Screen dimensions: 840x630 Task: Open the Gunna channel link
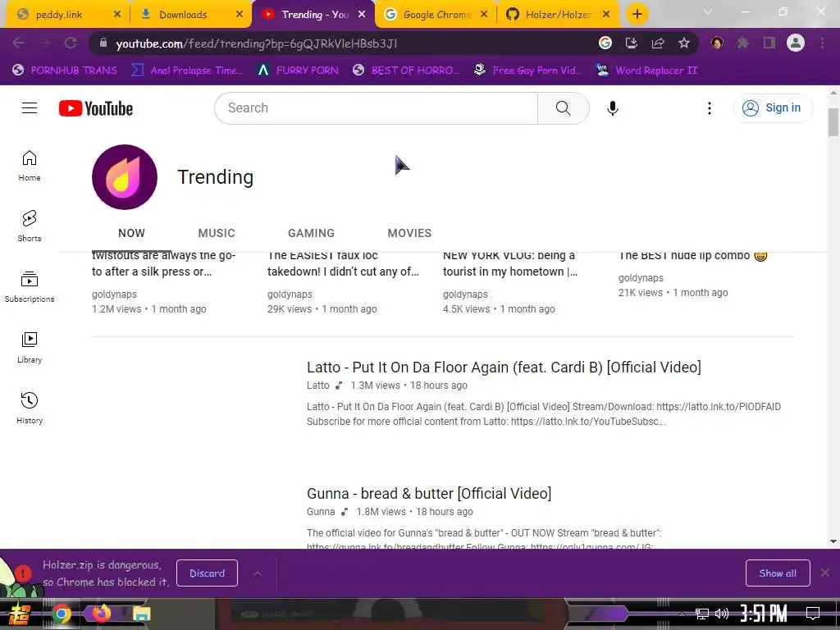coord(321,512)
